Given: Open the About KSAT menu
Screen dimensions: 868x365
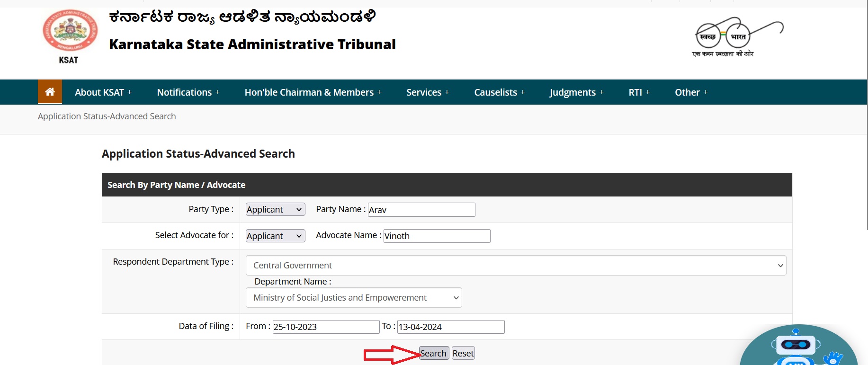Looking at the screenshot, I should pos(103,92).
